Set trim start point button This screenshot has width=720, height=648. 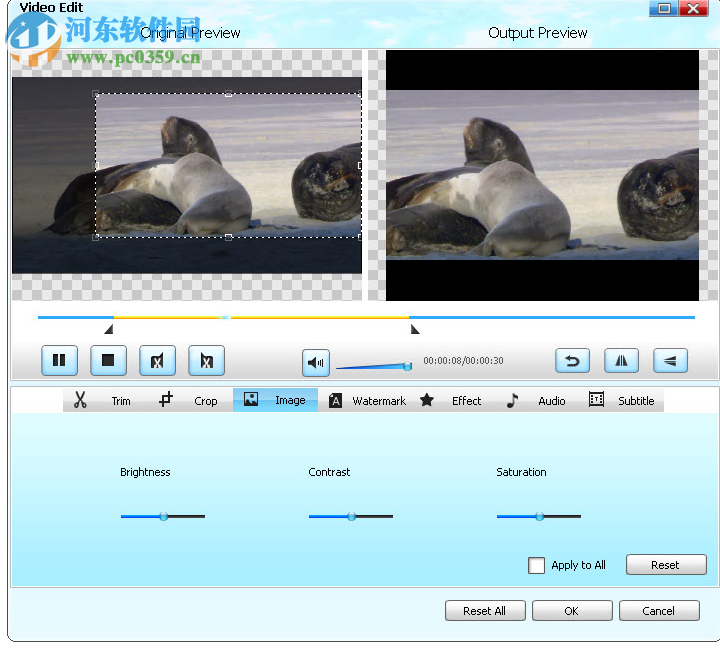157,361
